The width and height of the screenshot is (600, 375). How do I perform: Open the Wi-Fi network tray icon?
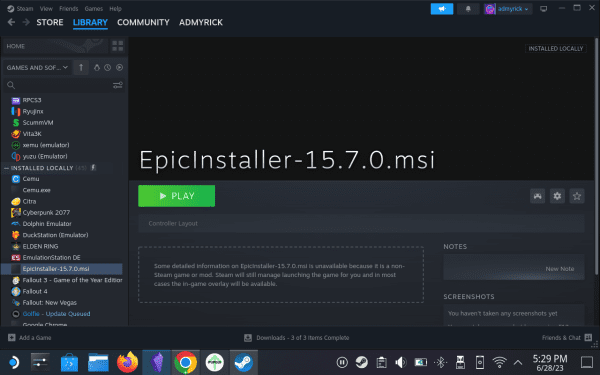pyautogui.click(x=499, y=362)
